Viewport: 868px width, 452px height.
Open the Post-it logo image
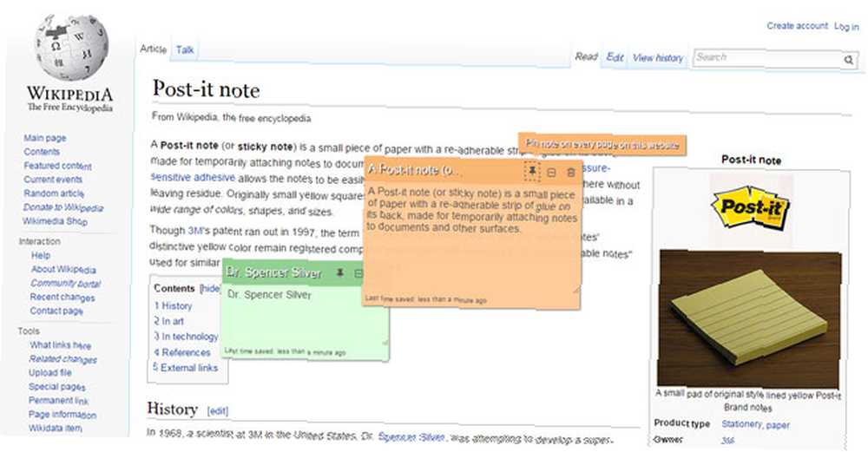751,208
